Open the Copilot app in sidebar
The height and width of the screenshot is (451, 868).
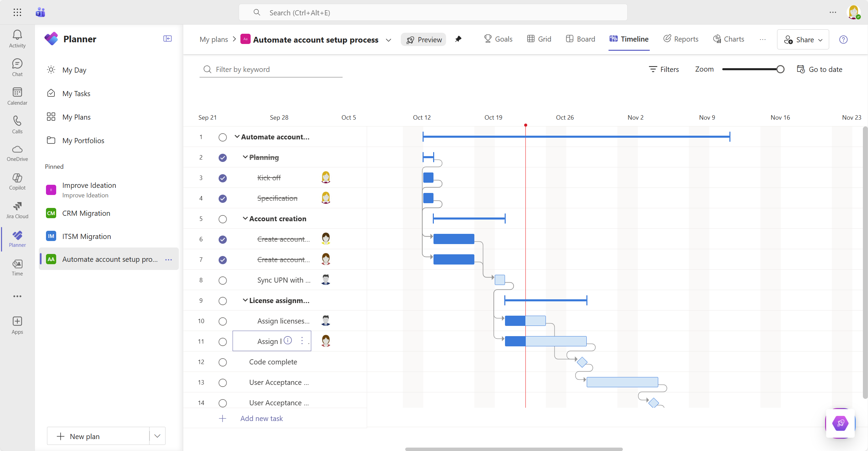(x=17, y=181)
